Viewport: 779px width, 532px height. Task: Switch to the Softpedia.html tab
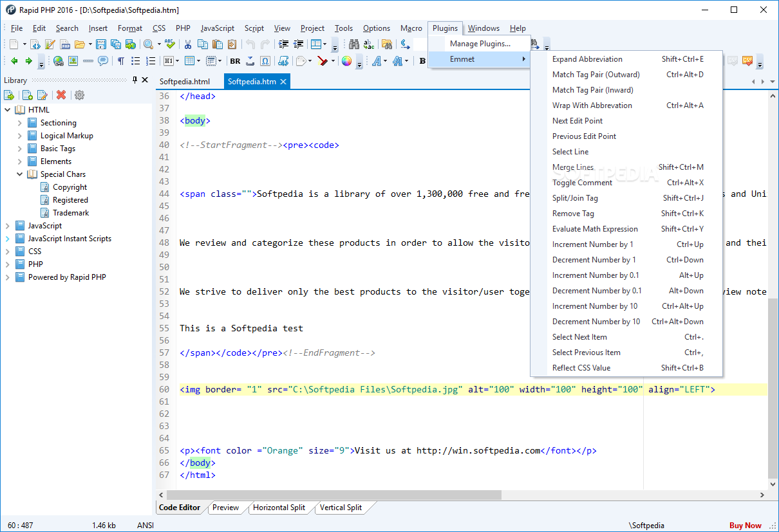[x=185, y=82]
